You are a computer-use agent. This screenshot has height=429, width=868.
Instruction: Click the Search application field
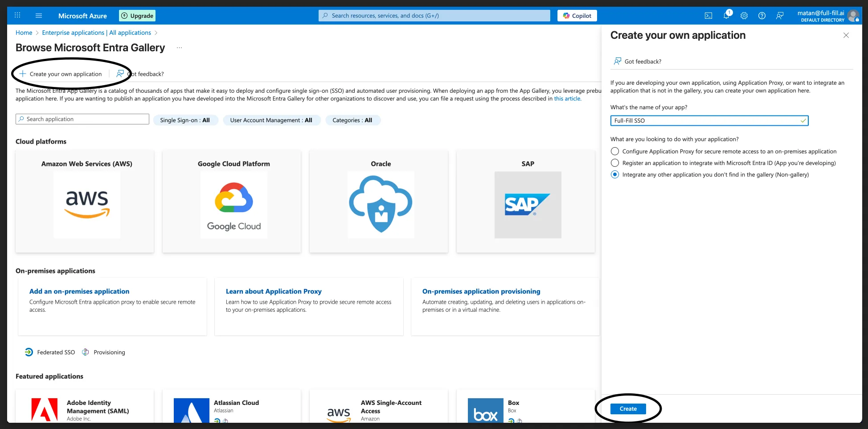(x=82, y=119)
